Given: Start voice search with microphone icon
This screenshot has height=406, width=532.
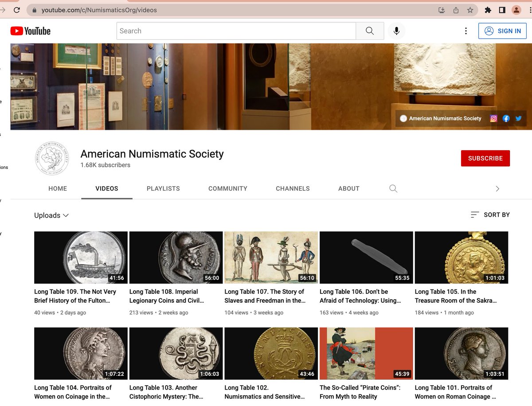Looking at the screenshot, I should tap(396, 31).
